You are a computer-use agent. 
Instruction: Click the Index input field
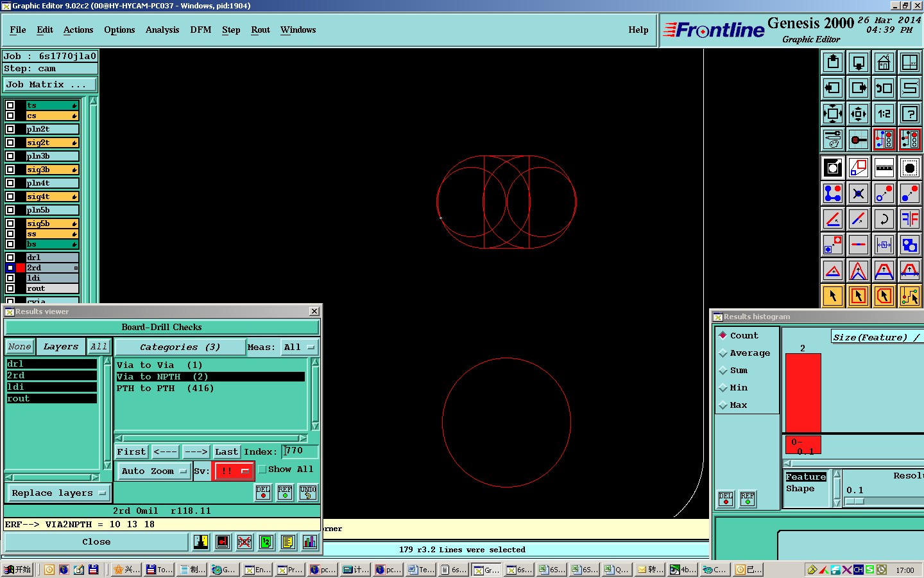[300, 451]
